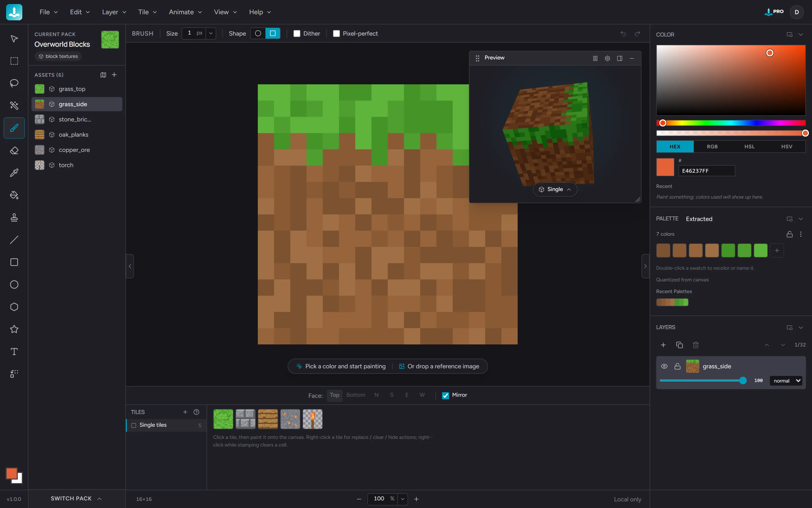Select the rectangular marquee selection tool
This screenshot has width=812, height=508.
[x=14, y=61]
